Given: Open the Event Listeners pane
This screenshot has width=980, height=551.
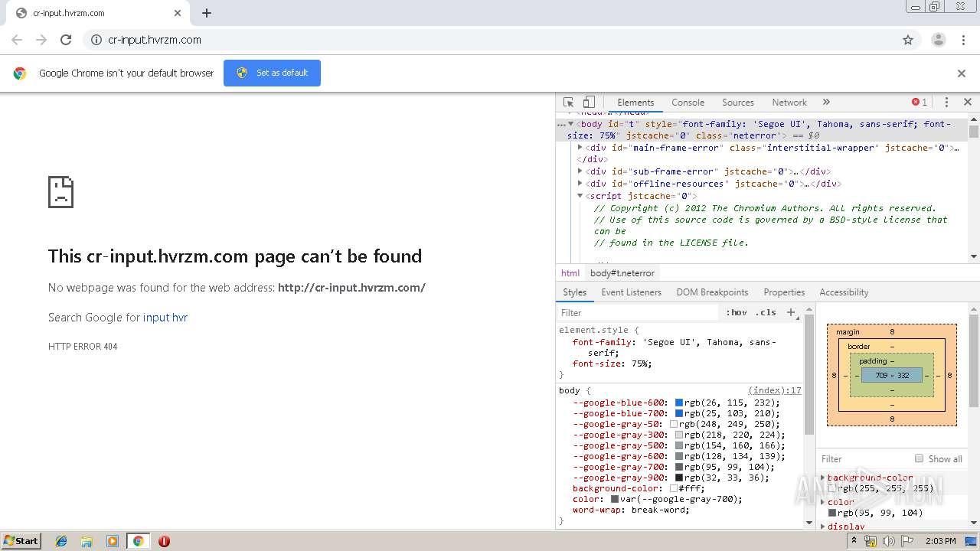Looking at the screenshot, I should 631,292.
